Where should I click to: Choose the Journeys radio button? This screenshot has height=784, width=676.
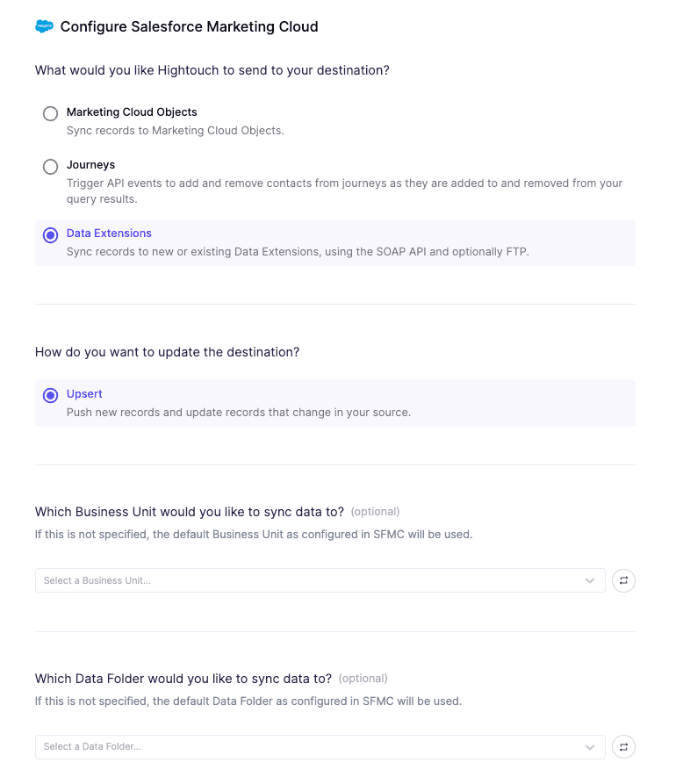pyautogui.click(x=51, y=166)
